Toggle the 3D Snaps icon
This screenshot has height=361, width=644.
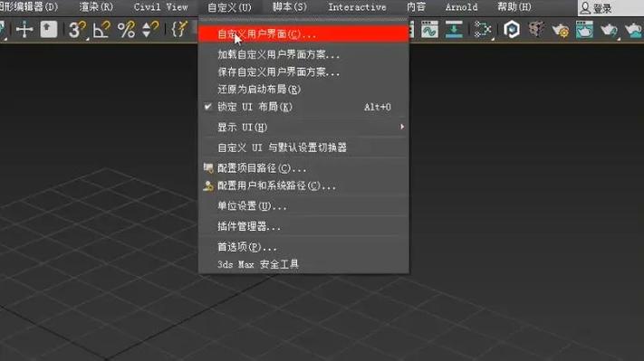coord(77,30)
